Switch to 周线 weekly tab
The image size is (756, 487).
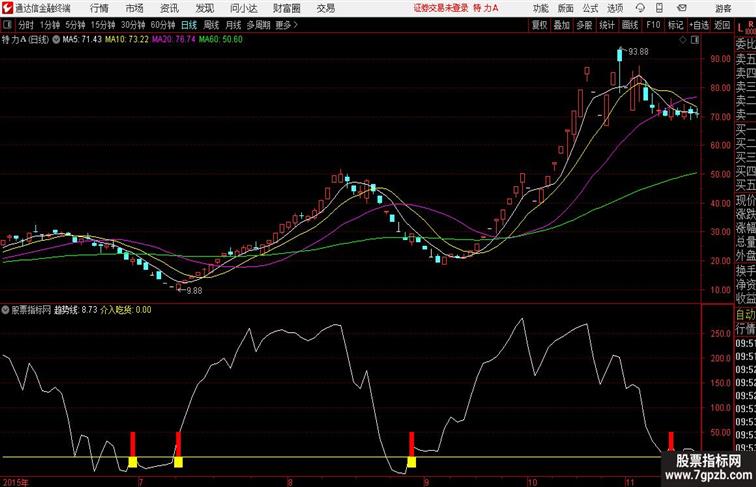coord(211,25)
